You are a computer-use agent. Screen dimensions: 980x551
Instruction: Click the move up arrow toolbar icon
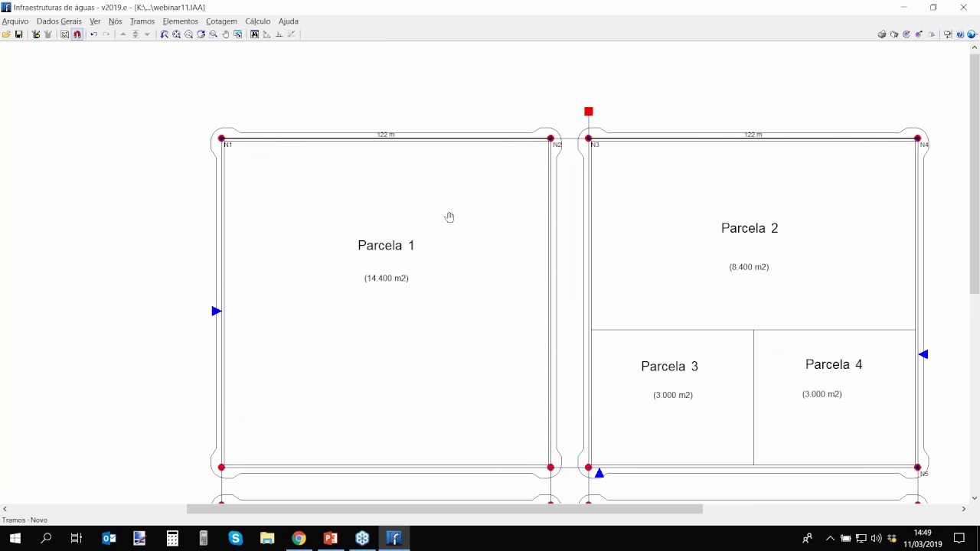click(122, 34)
